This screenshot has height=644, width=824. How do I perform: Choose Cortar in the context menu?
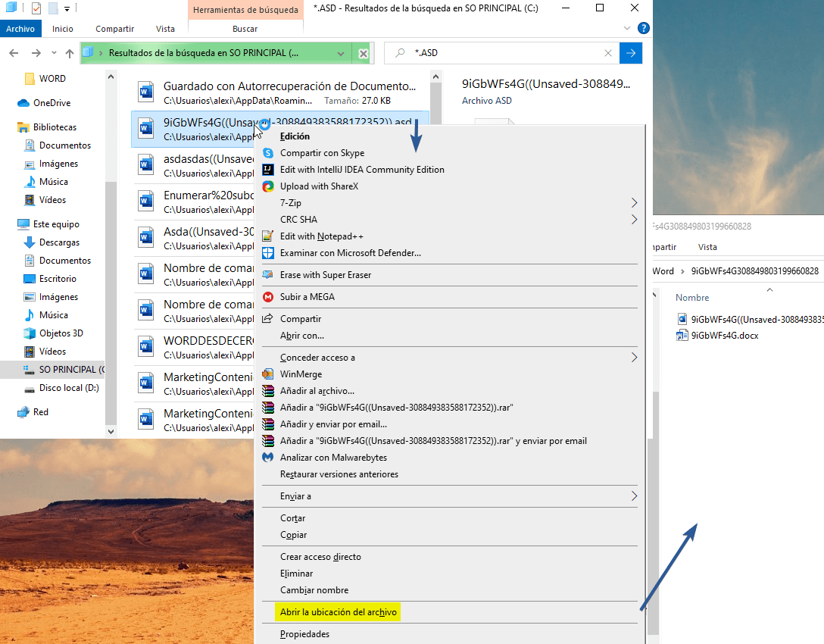point(292,518)
